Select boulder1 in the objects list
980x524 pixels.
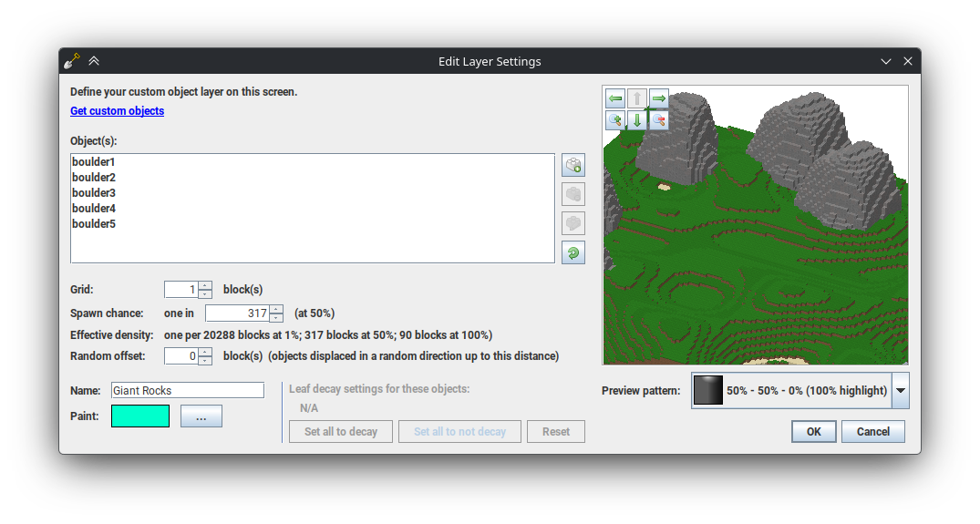tap(94, 162)
